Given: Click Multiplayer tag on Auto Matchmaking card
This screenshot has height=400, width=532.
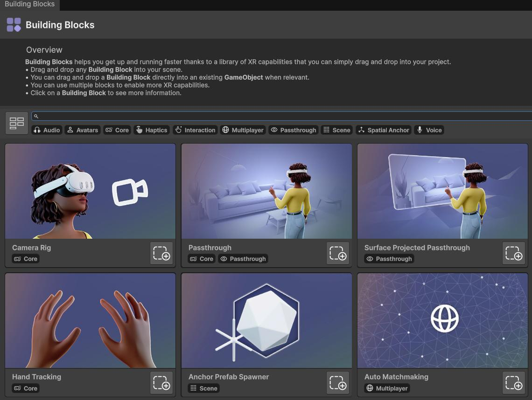Looking at the screenshot, I should pos(387,388).
